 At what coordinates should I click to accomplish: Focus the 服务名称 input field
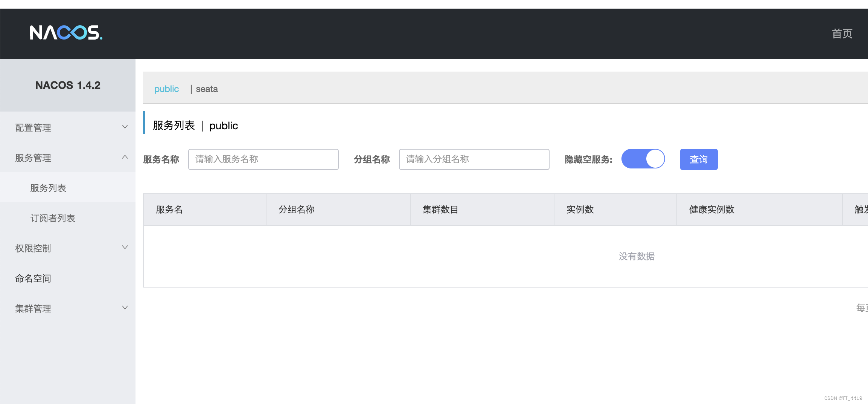263,159
